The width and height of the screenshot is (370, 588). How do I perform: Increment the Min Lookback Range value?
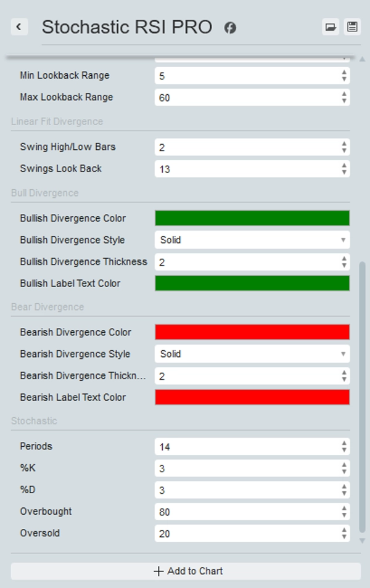point(343,72)
